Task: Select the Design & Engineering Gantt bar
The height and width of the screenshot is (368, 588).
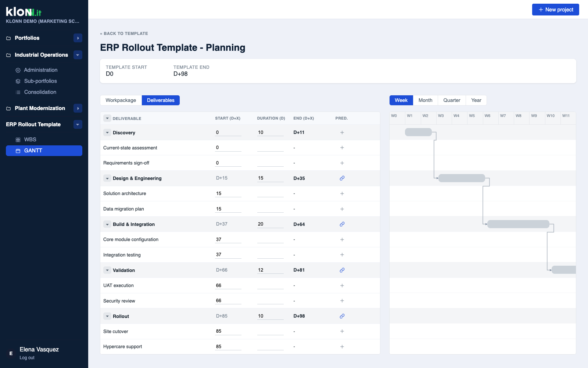Action: coord(462,178)
